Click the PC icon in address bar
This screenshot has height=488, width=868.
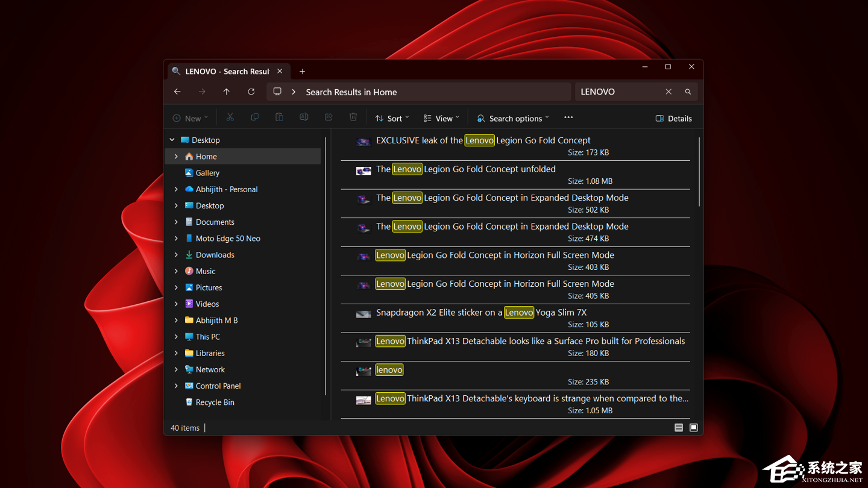coord(277,92)
